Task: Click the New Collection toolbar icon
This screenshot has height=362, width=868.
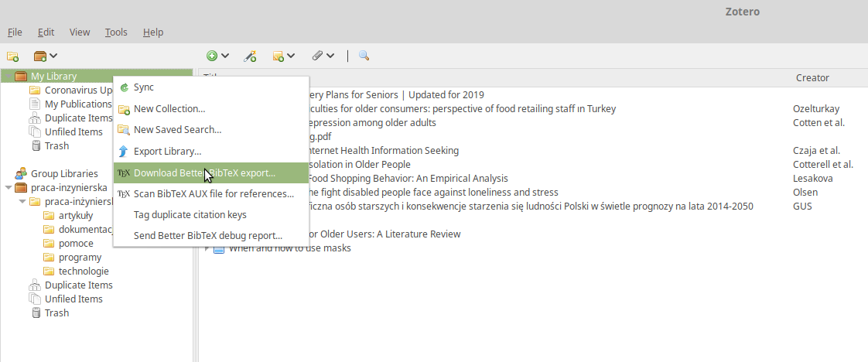Action: coord(12,56)
